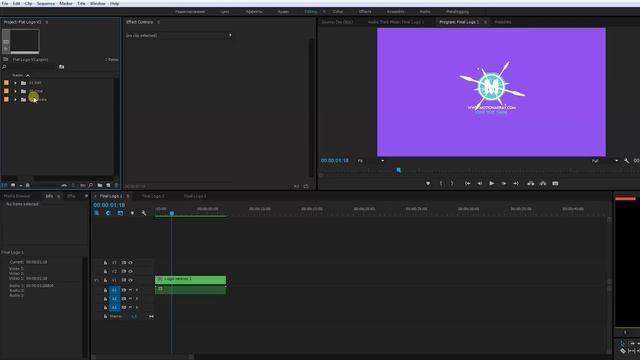Click the Mark Out button
The width and height of the screenshot is (640, 360).
point(452,184)
